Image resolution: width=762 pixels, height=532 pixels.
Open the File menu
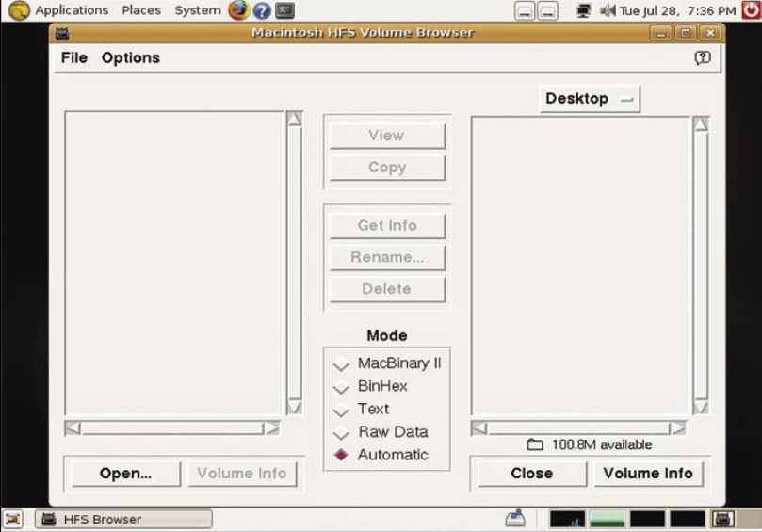(x=73, y=57)
